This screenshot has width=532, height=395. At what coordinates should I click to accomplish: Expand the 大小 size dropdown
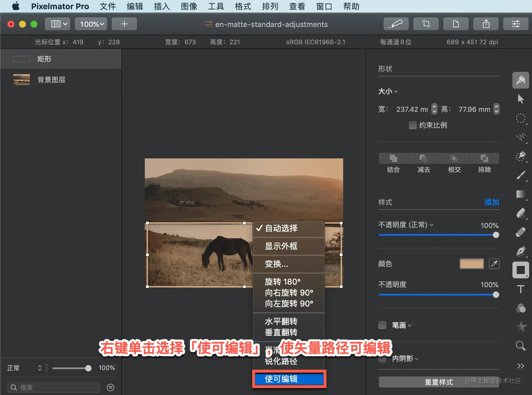(x=388, y=91)
